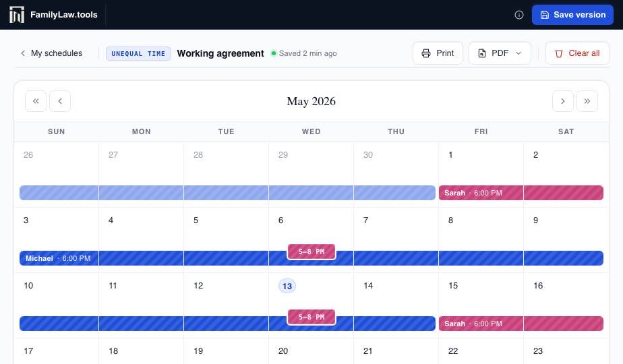Select the WED column header

point(311,131)
